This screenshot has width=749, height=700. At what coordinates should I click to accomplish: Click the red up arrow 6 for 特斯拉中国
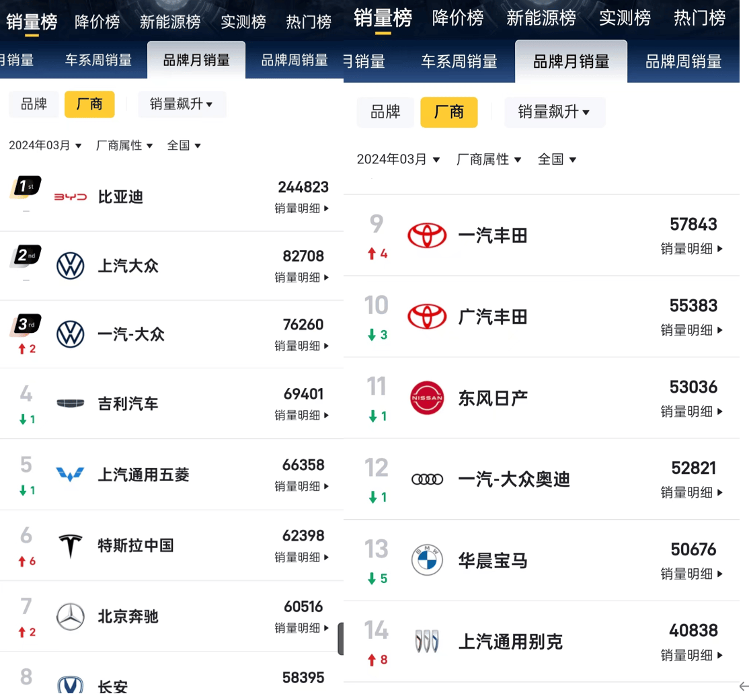[27, 561]
